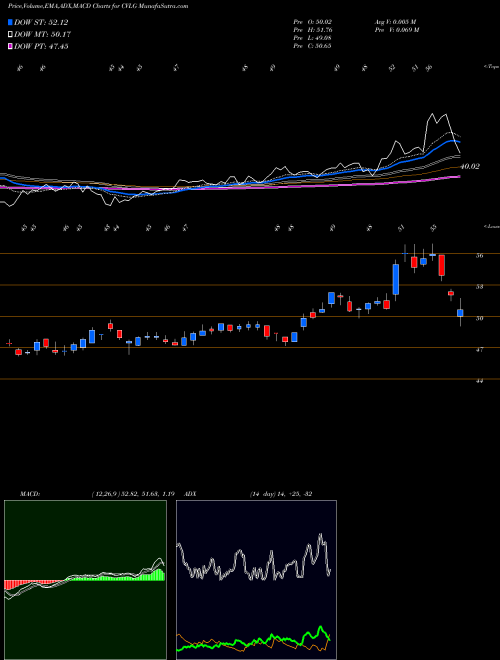Click the tall blue breakout candlestick
500x660 pixels.
tap(396, 279)
